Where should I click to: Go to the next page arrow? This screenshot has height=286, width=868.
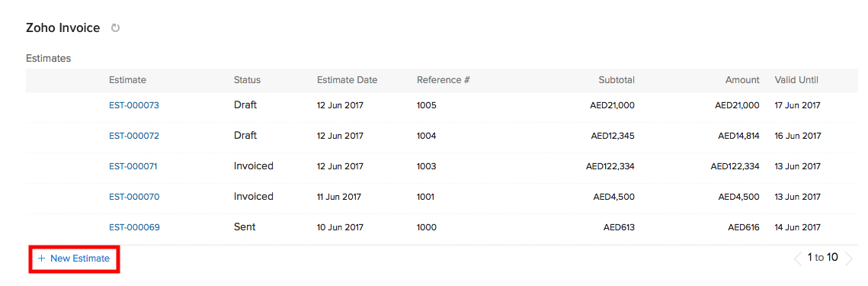(x=849, y=259)
